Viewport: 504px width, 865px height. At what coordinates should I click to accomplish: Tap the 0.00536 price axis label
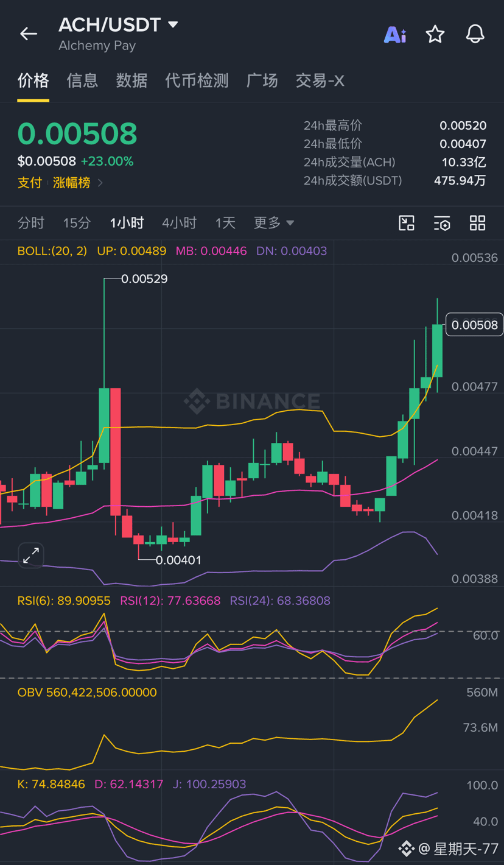[x=475, y=258]
